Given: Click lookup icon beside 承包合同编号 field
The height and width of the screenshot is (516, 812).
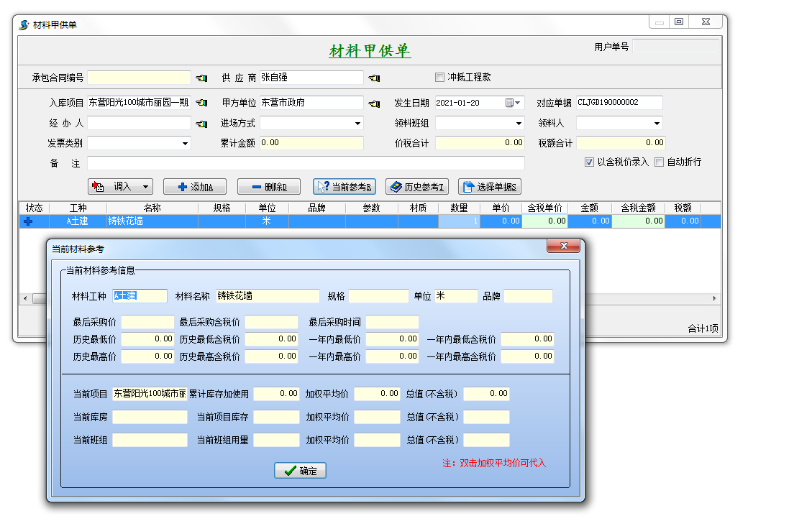Looking at the screenshot, I should [201, 78].
